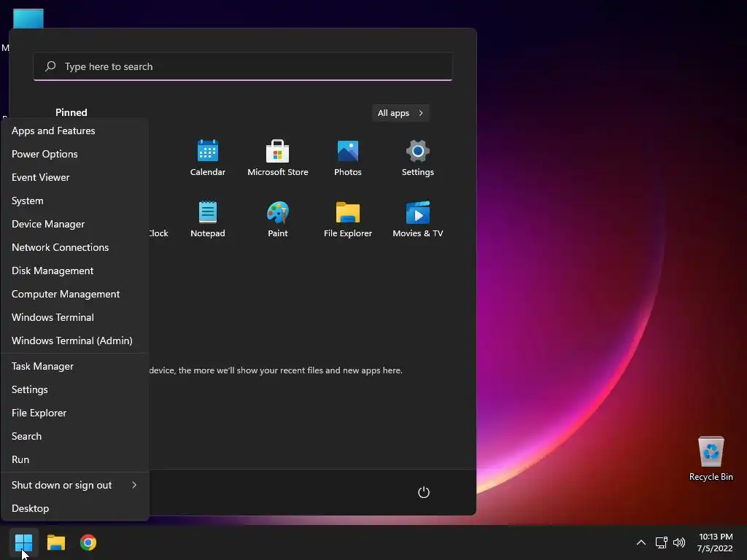The image size is (747, 560).
Task: Click the Type here to search box
Action: 243,66
